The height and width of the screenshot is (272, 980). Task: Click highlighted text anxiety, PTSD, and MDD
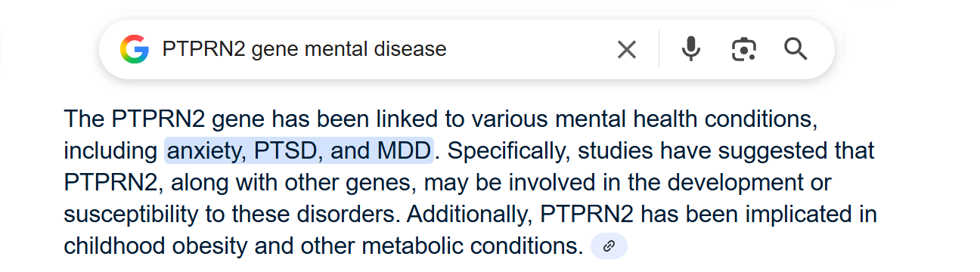click(x=299, y=151)
